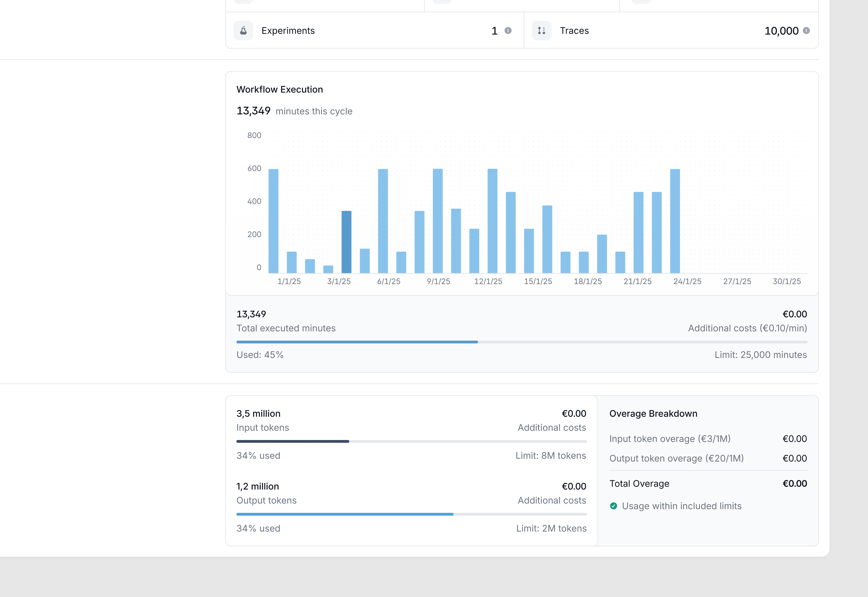Click the green checkmark beside usage status

613,506
